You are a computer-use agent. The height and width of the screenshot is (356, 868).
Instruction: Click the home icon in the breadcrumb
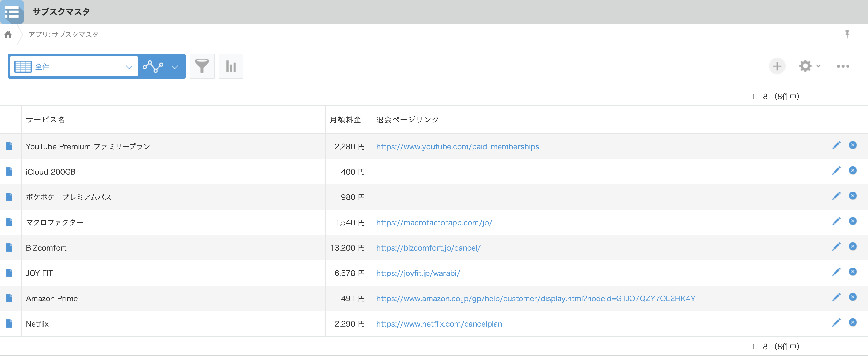coord(8,34)
